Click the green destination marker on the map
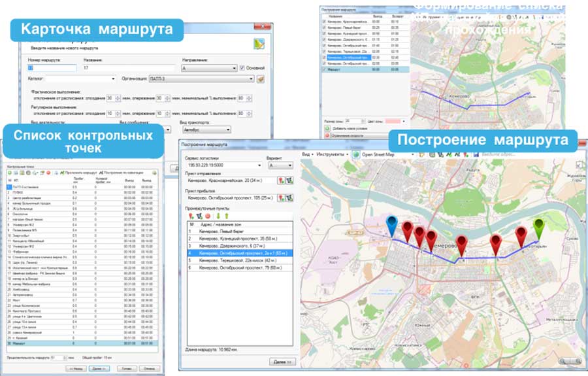 coord(538,228)
